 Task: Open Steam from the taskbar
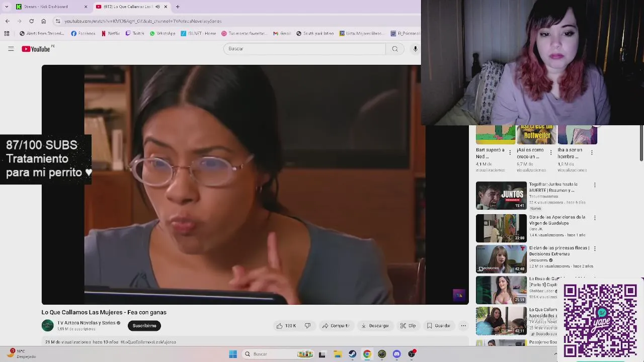click(x=352, y=354)
